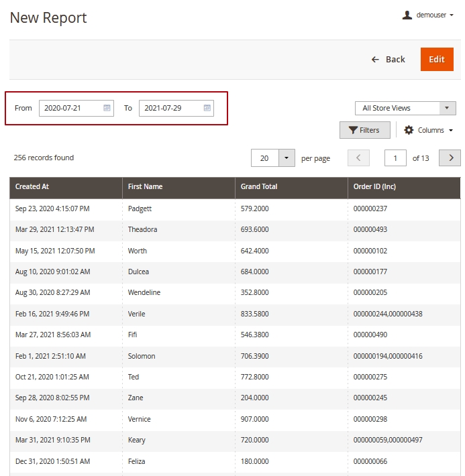This screenshot has height=476, width=465.
Task: Open the Filters panel
Action: [x=364, y=130]
